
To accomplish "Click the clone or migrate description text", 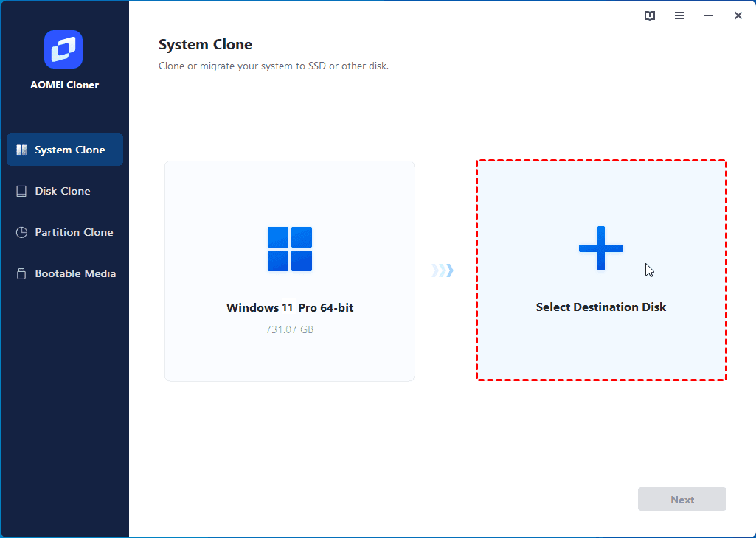I will point(274,66).
